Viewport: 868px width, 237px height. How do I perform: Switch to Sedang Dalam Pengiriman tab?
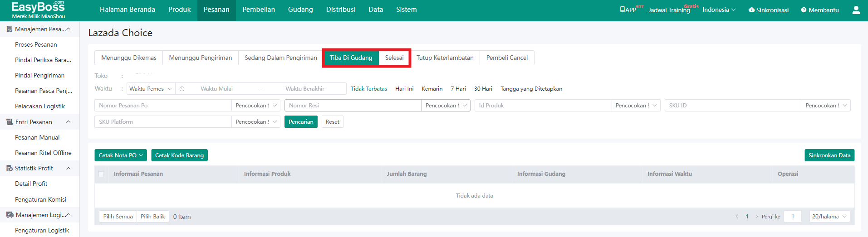[x=281, y=58]
